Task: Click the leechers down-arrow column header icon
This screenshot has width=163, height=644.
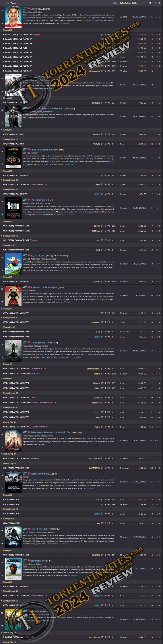Action: [160, 3]
